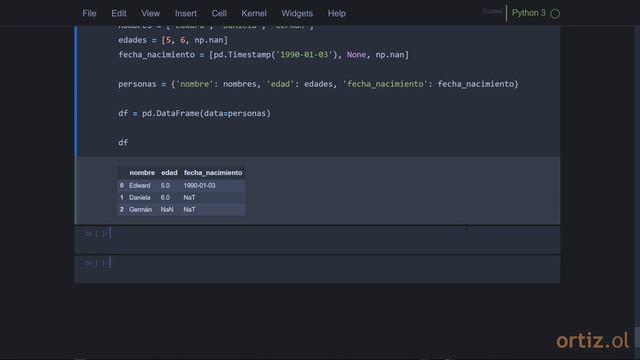Click the 'edades = [5, 6, np.nan]' code line
Screen dimensions: 640x360
tap(173, 40)
